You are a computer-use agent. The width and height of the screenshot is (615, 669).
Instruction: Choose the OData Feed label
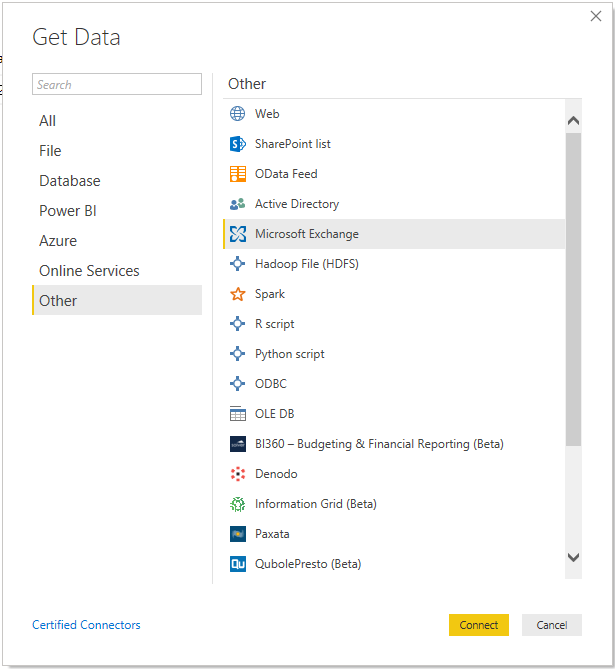[286, 174]
